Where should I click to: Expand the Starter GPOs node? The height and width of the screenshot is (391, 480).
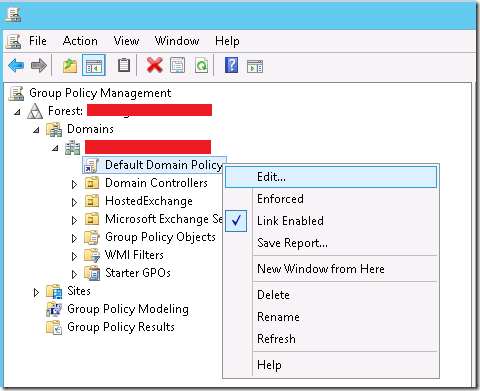[x=74, y=274]
